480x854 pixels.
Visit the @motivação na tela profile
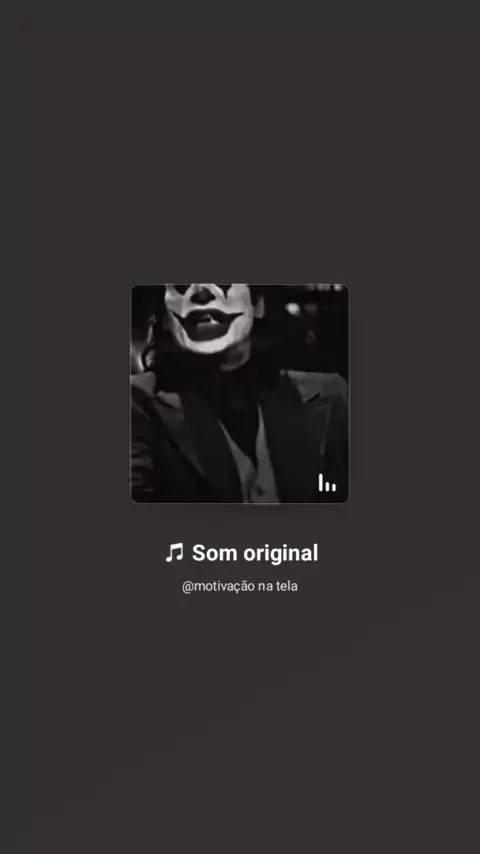(x=240, y=587)
